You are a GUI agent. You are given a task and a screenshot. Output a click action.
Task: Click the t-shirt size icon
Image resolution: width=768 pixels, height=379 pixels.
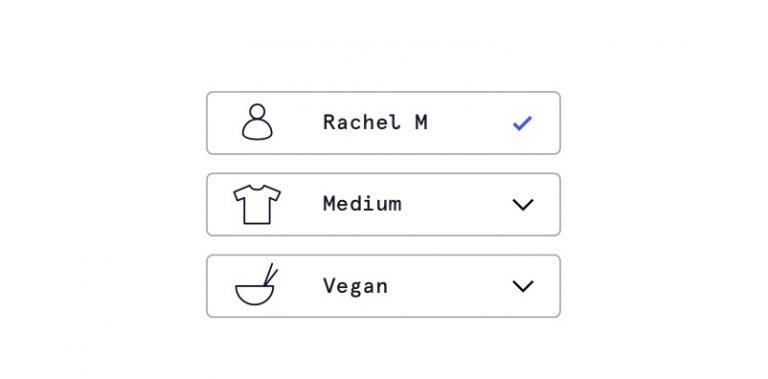coord(257,204)
